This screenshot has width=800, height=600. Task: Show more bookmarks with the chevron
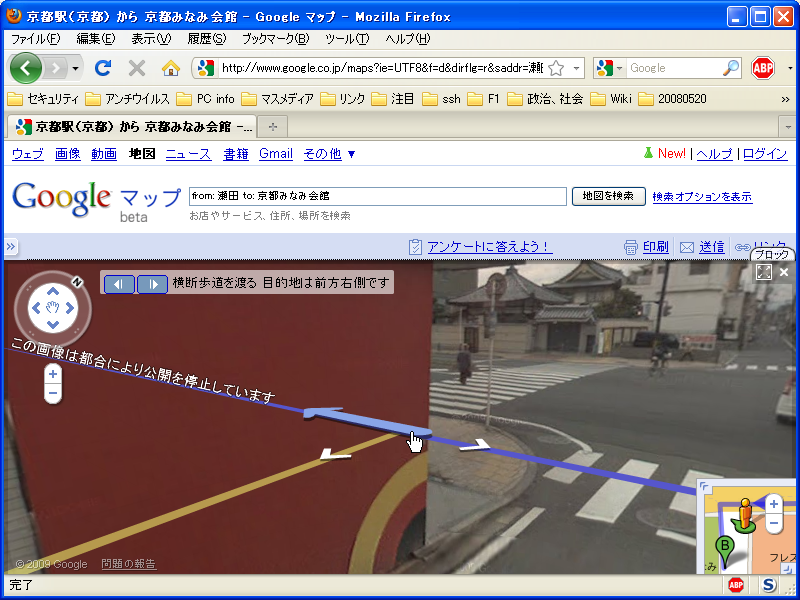pyautogui.click(x=786, y=99)
